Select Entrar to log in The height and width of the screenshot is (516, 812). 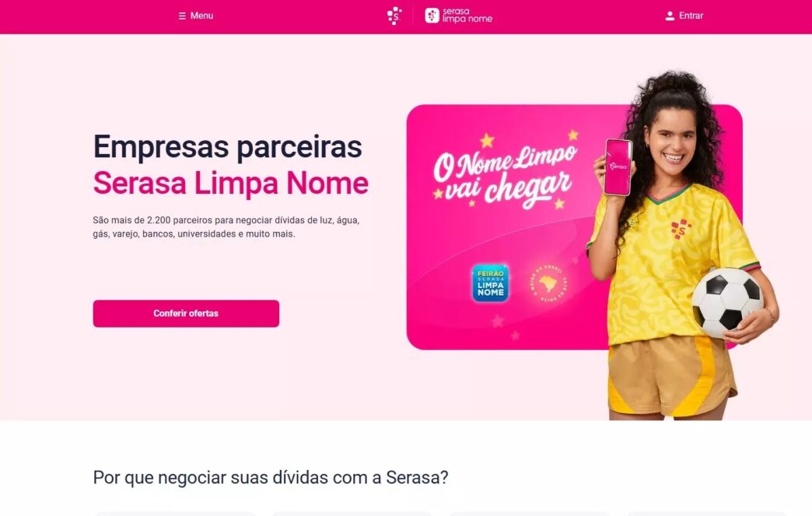(x=691, y=16)
